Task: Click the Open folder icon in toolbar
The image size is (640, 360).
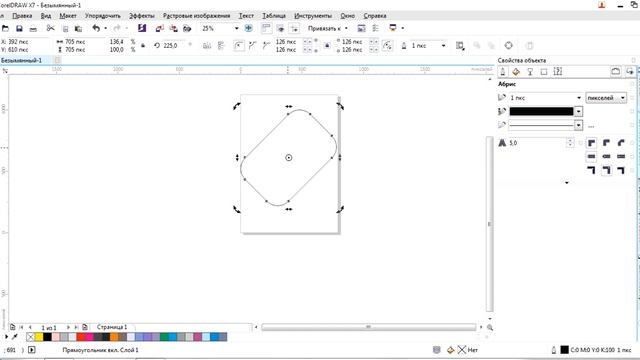Action: coord(5,29)
